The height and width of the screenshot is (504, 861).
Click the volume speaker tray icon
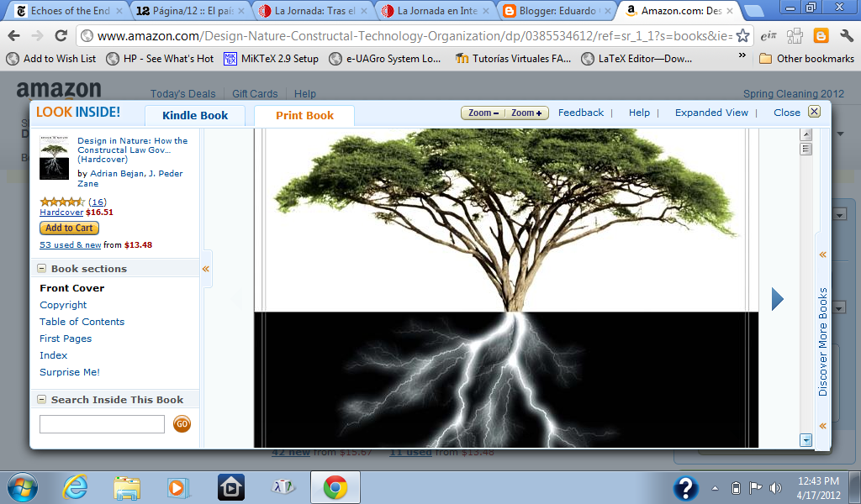(x=775, y=487)
